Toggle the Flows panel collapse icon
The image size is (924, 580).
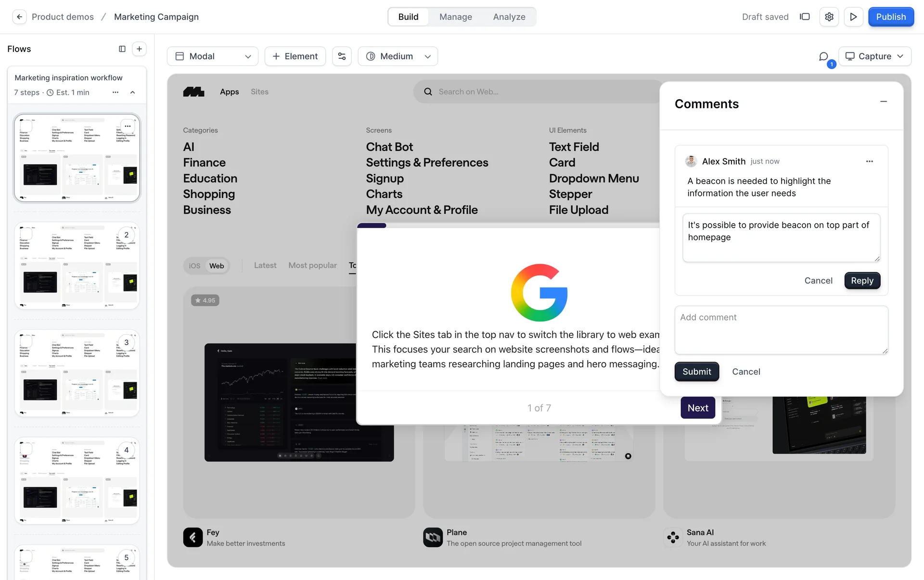pos(122,49)
